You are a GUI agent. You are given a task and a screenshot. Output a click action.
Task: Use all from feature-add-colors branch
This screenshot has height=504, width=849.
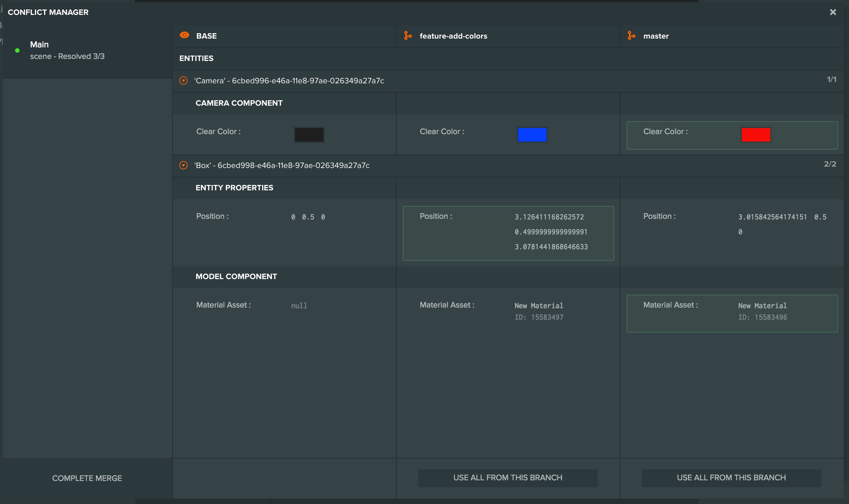point(508,478)
